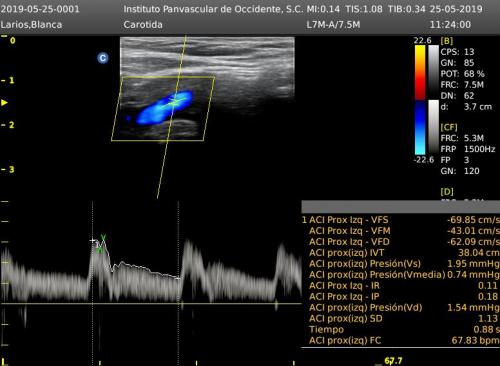The width and height of the screenshot is (500, 366).
Task: Click the gray results panel header bar
Action: tap(400, 207)
